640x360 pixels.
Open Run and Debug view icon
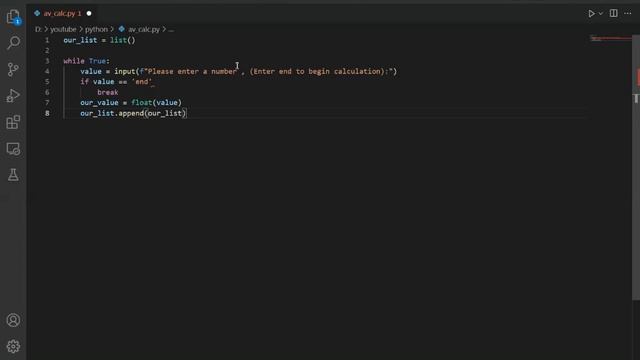(x=13, y=96)
